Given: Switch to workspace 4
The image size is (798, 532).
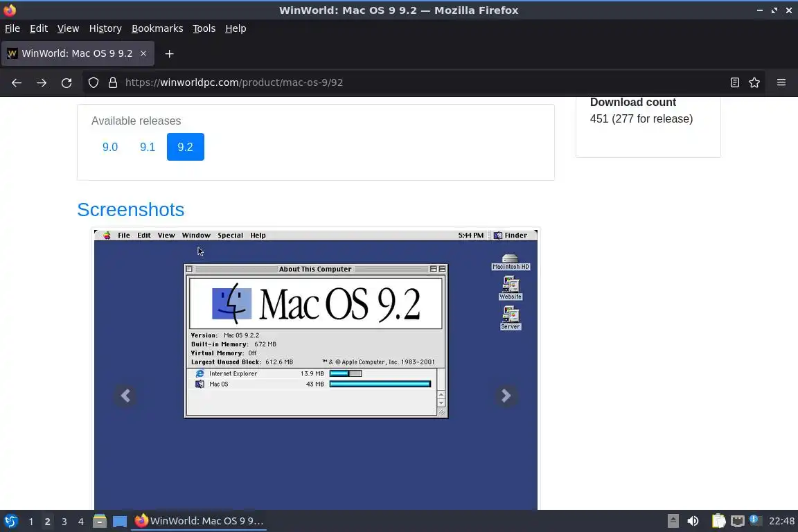Looking at the screenshot, I should [80, 522].
